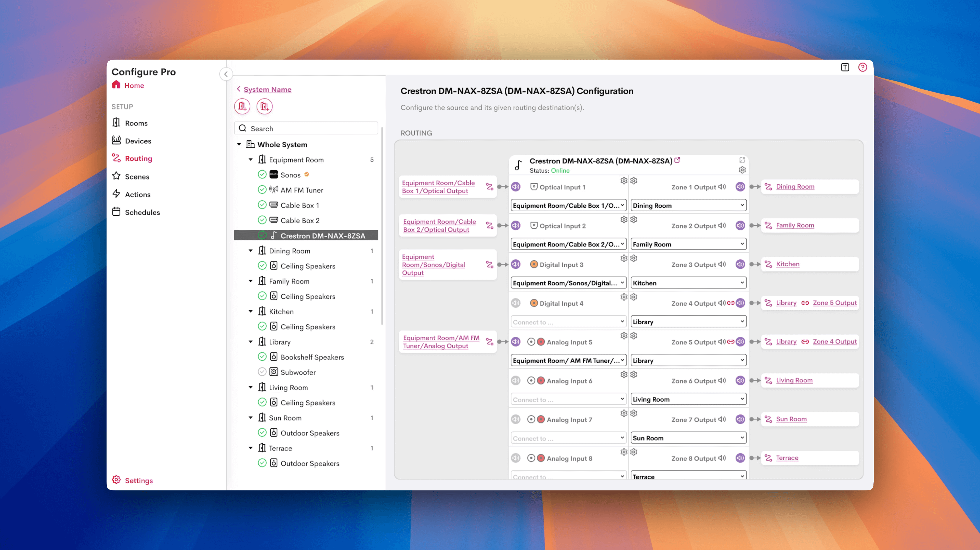Open settings gear on the Crestron device card
980x550 pixels.
pos(742,170)
